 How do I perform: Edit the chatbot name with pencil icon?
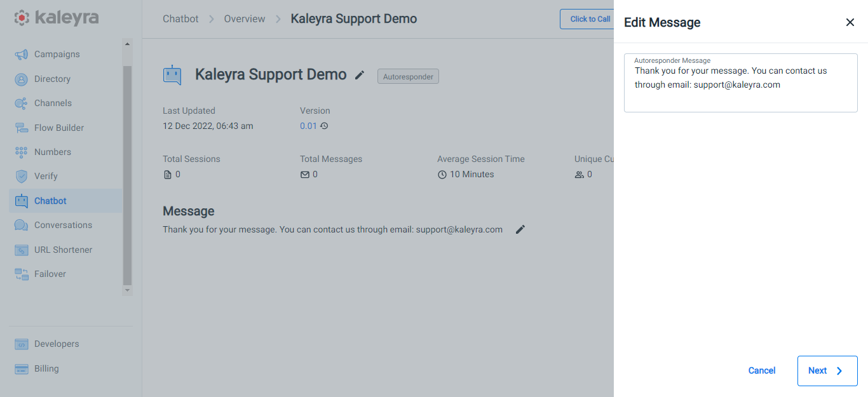(x=360, y=75)
